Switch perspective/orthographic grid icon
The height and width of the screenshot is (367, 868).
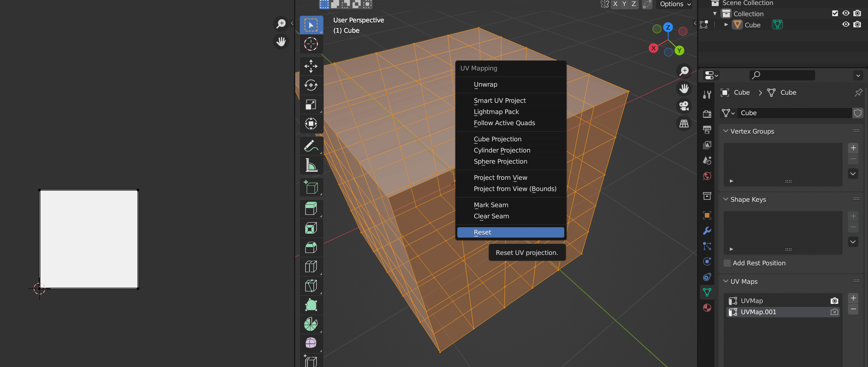tap(684, 124)
